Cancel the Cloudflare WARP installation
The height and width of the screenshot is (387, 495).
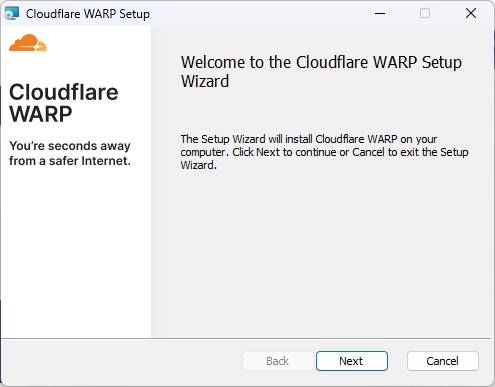[x=443, y=361]
